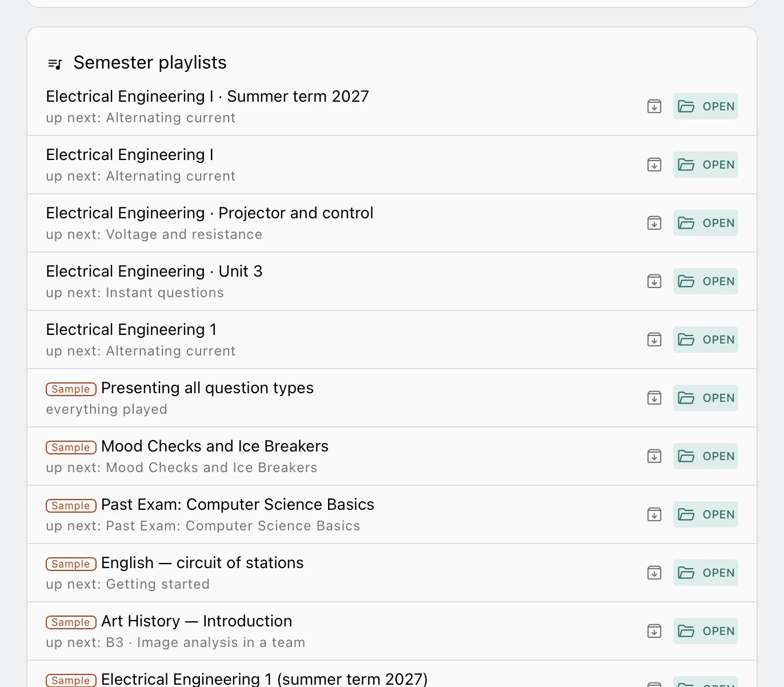Click 'up next: Getting started' subtitle
Screen dimensions: 784x687
[x=128, y=584]
